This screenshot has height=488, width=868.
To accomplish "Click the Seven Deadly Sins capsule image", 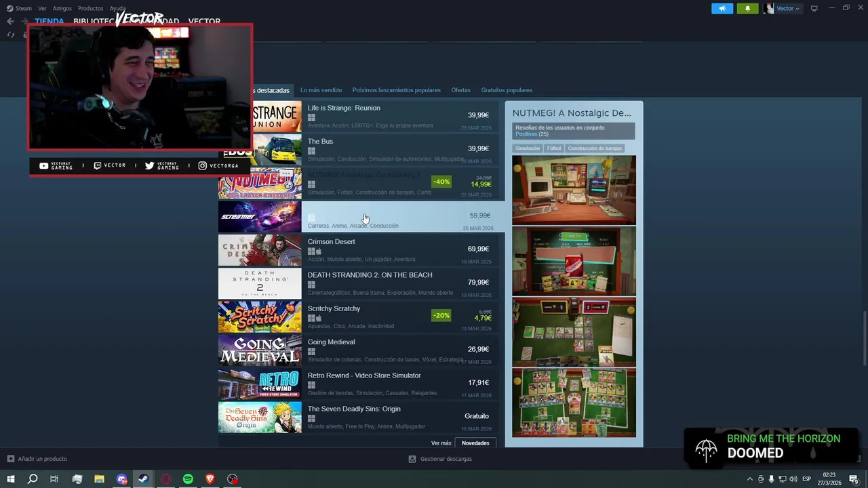I will pos(260,418).
